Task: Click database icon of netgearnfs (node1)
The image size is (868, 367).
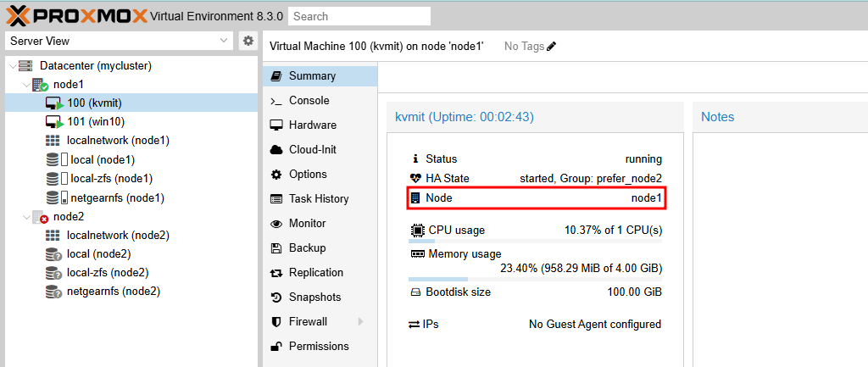Action: pos(53,197)
